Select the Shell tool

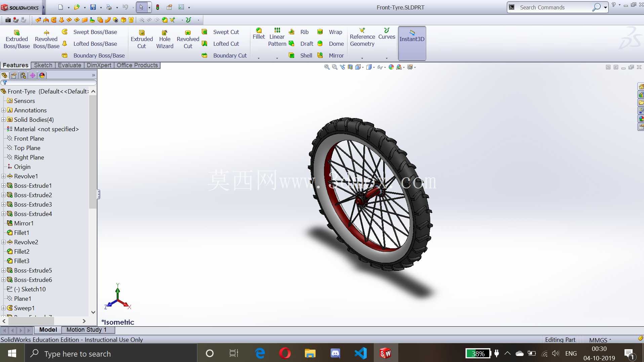[300, 56]
